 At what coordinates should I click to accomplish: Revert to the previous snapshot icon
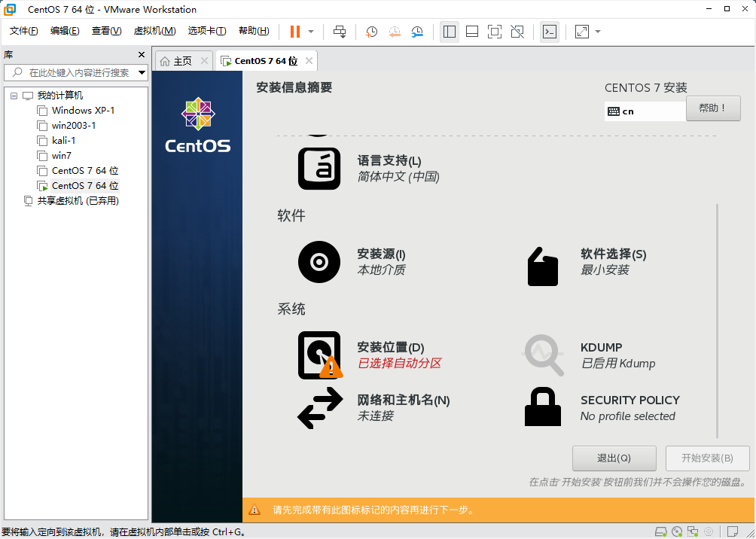(395, 32)
